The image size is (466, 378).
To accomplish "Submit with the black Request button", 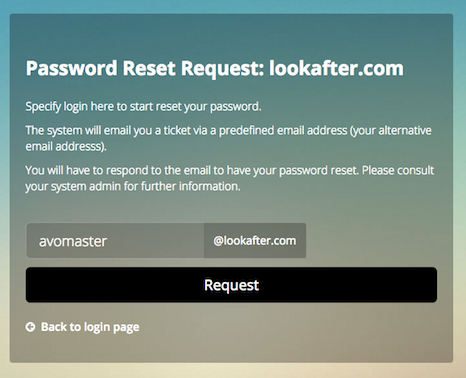I will click(x=231, y=285).
